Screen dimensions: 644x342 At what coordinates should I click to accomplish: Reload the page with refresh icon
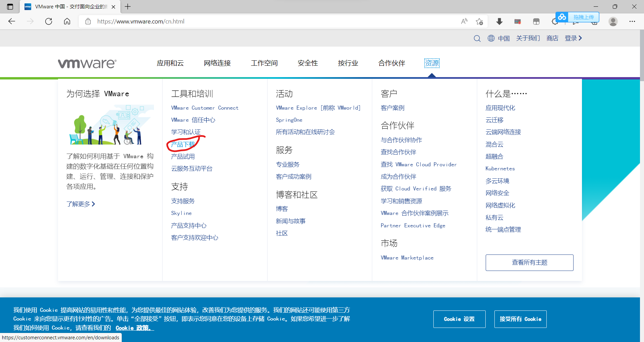click(49, 21)
